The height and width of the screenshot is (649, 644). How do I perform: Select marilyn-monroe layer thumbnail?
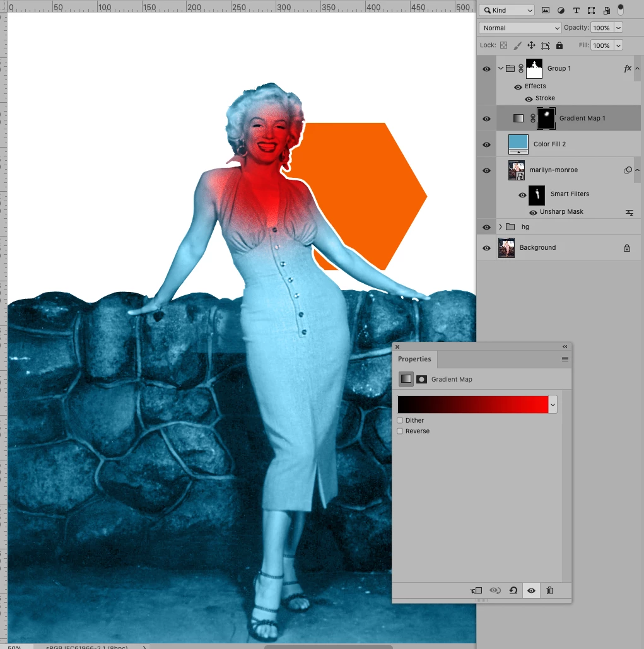[x=517, y=170]
